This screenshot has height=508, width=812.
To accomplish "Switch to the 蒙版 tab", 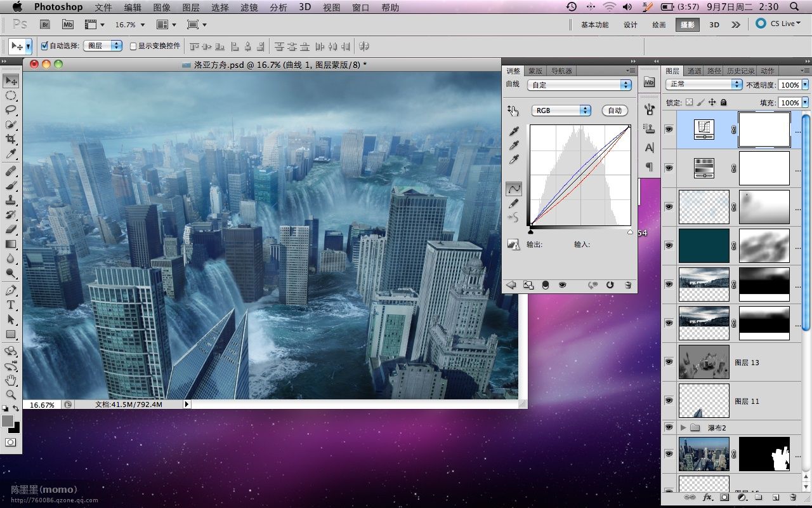I will (x=535, y=70).
